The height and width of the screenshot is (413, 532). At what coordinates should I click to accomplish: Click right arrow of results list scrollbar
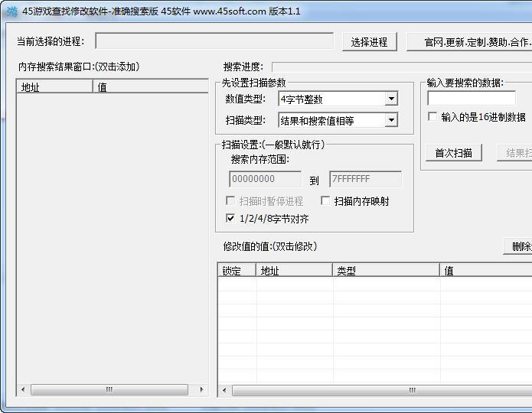click(x=201, y=390)
